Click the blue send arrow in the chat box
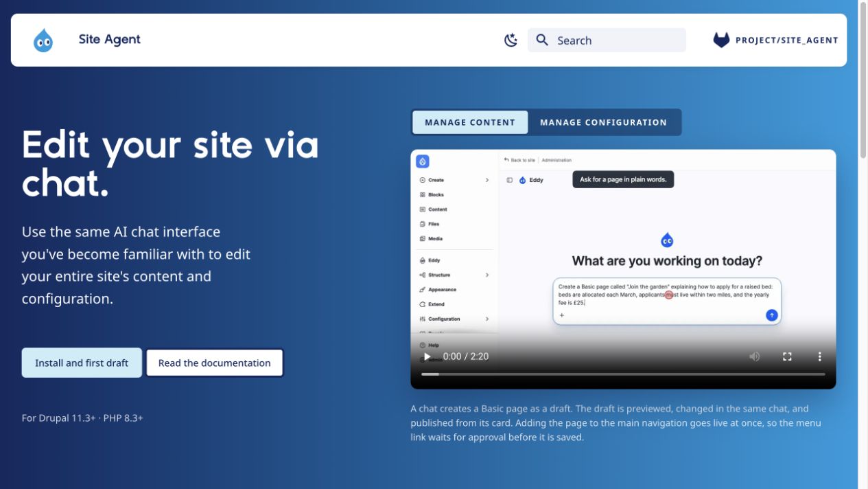The height and width of the screenshot is (489, 868). pyautogui.click(x=771, y=315)
